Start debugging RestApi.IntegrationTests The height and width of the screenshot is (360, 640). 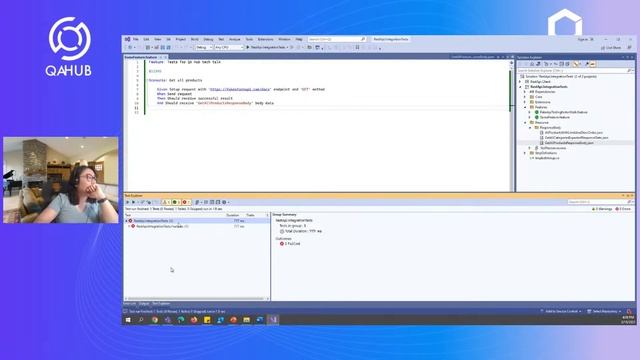point(267,47)
